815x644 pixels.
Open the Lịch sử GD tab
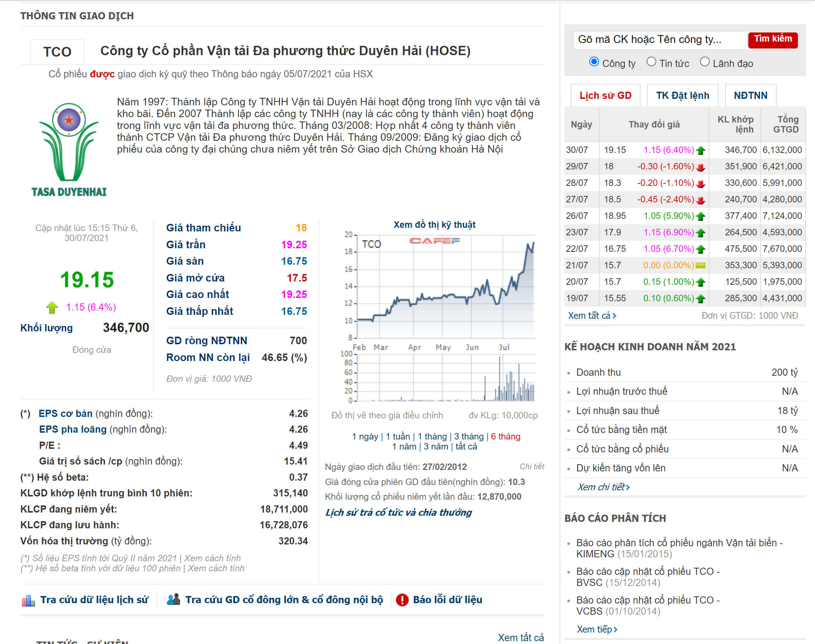605,95
